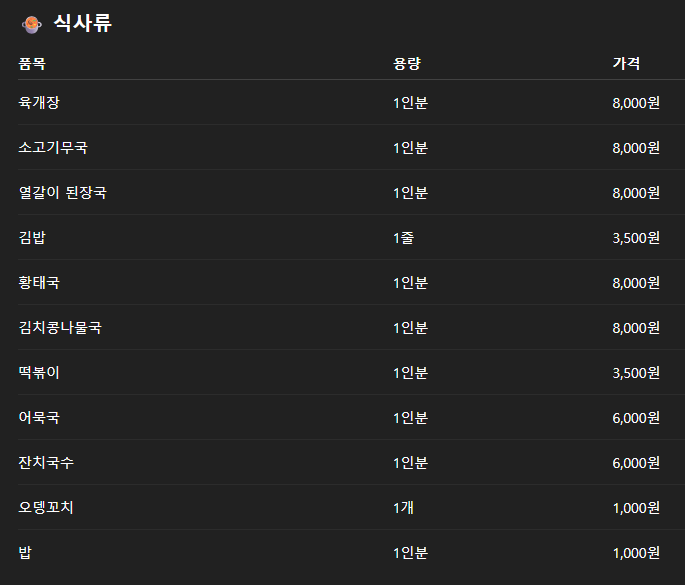Viewport: 685px width, 585px height.
Task: Choose 열갈이 된장국 from the list
Action: 62,193
